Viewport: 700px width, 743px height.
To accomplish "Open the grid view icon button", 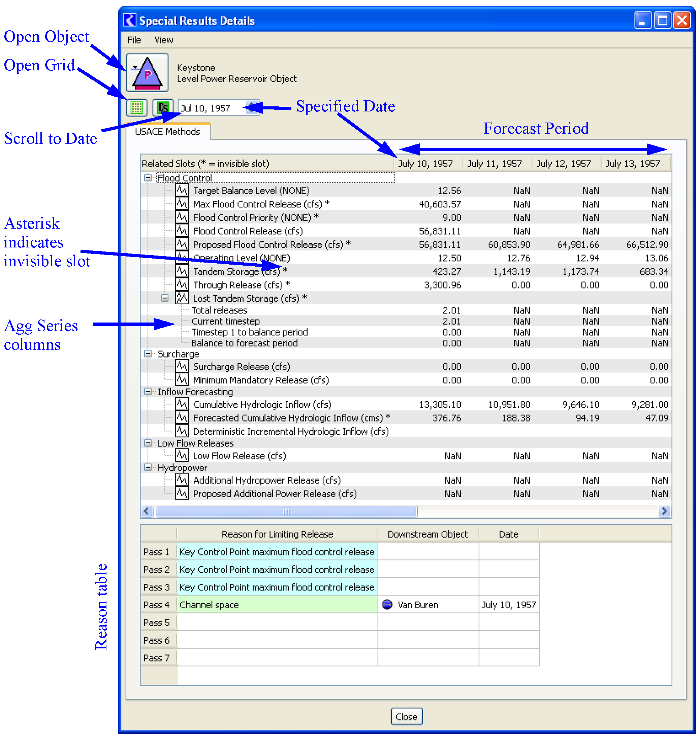I will tap(137, 108).
